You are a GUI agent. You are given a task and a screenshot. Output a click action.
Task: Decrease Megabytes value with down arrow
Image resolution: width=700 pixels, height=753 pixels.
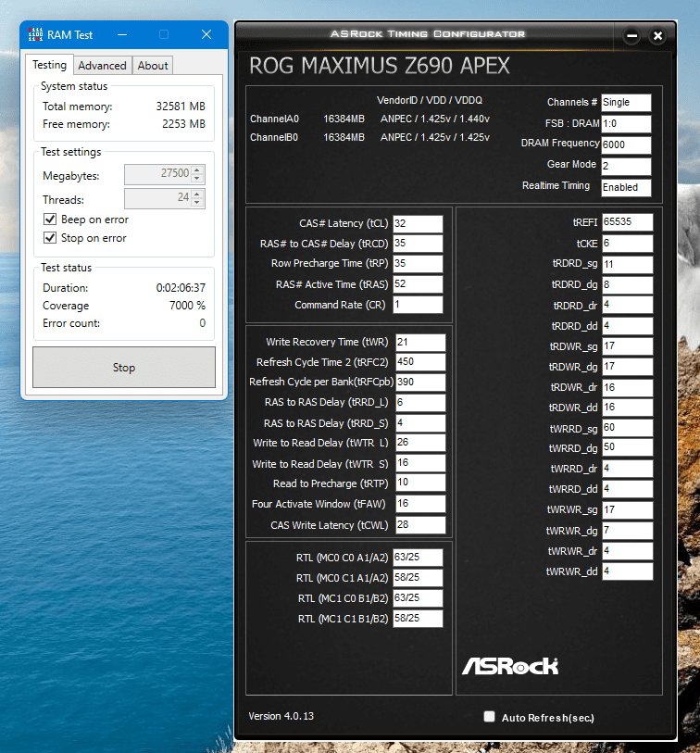pos(197,179)
